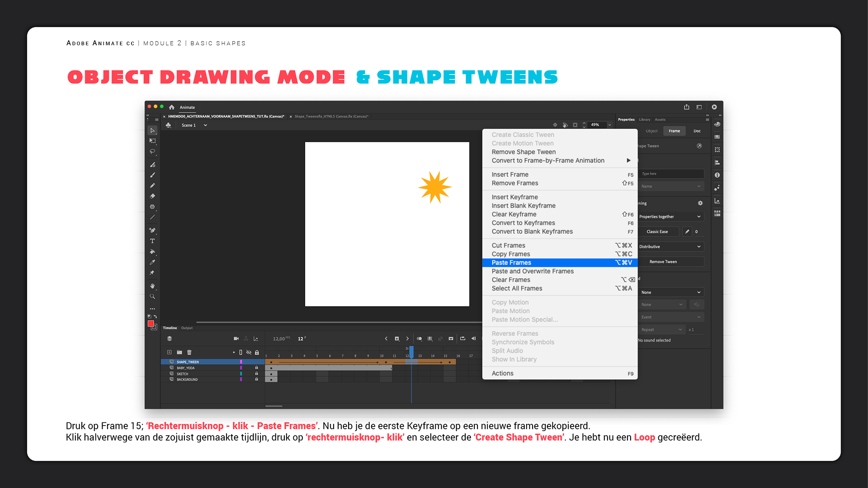The height and width of the screenshot is (488, 868).
Task: Toggle lock on SKETCH layer
Action: coord(256,374)
